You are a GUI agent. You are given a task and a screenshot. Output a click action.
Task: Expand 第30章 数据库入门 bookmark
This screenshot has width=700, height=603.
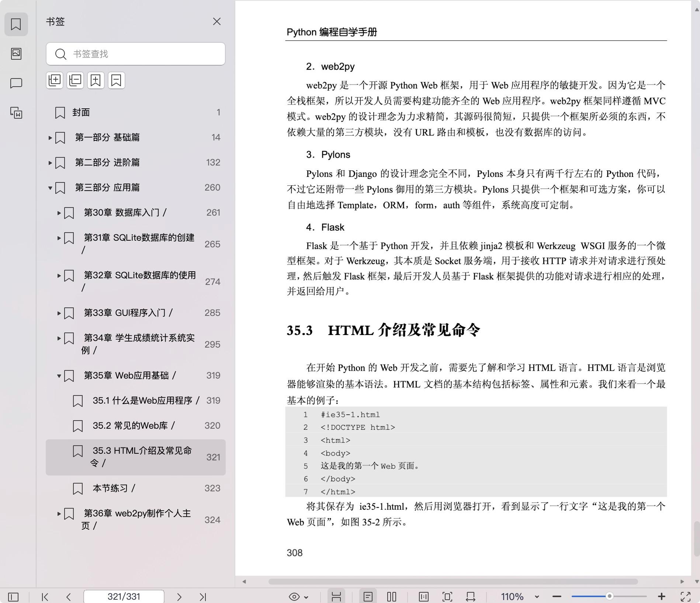(59, 213)
